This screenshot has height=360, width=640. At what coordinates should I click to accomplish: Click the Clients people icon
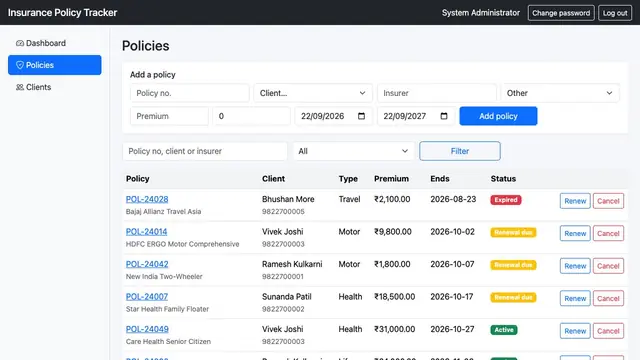coord(20,87)
